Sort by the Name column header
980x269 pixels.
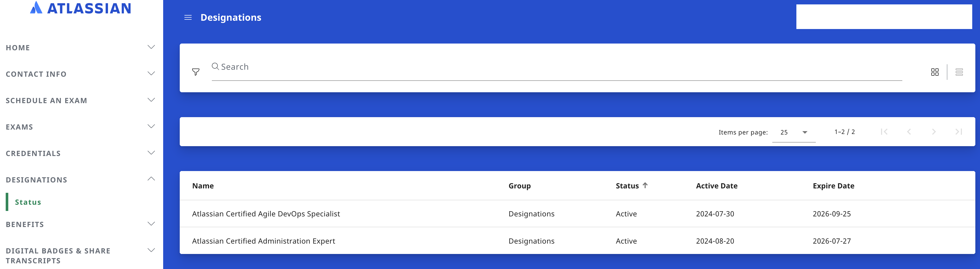203,186
